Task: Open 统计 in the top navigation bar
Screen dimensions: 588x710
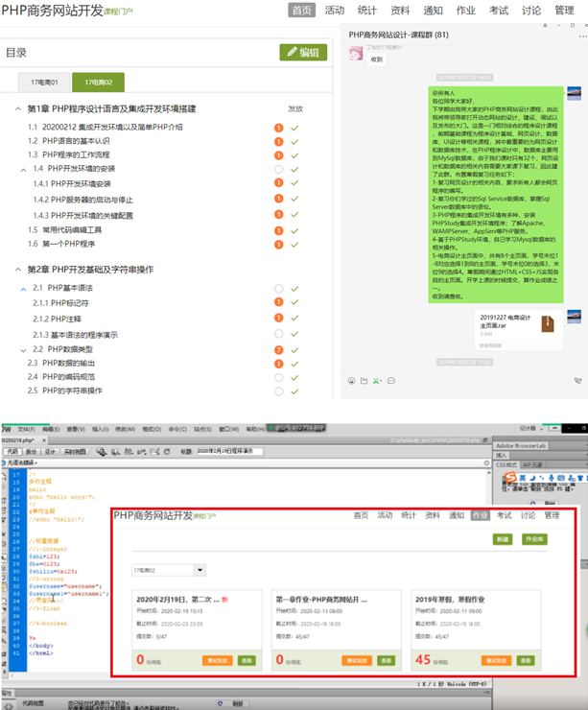Action: coord(366,11)
